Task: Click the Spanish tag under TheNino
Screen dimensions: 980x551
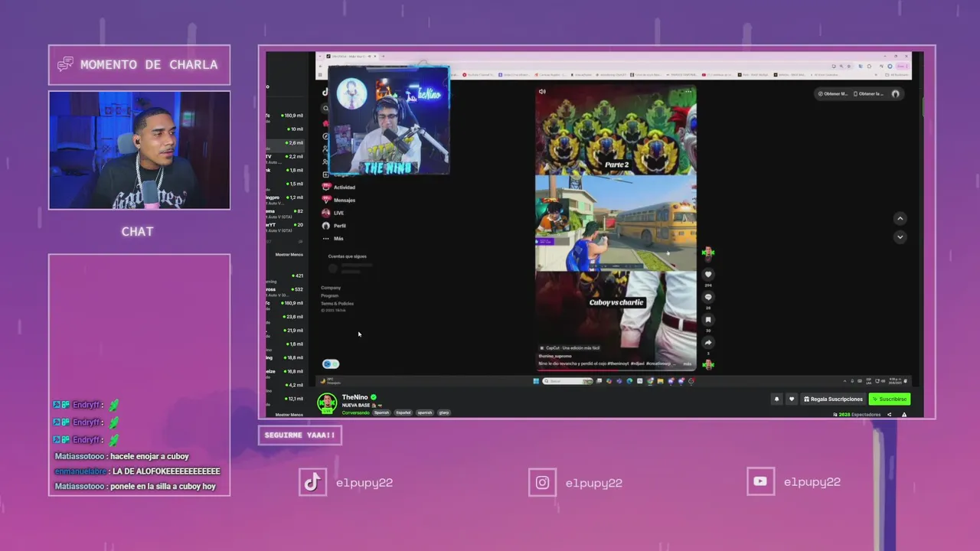Action: pos(381,412)
